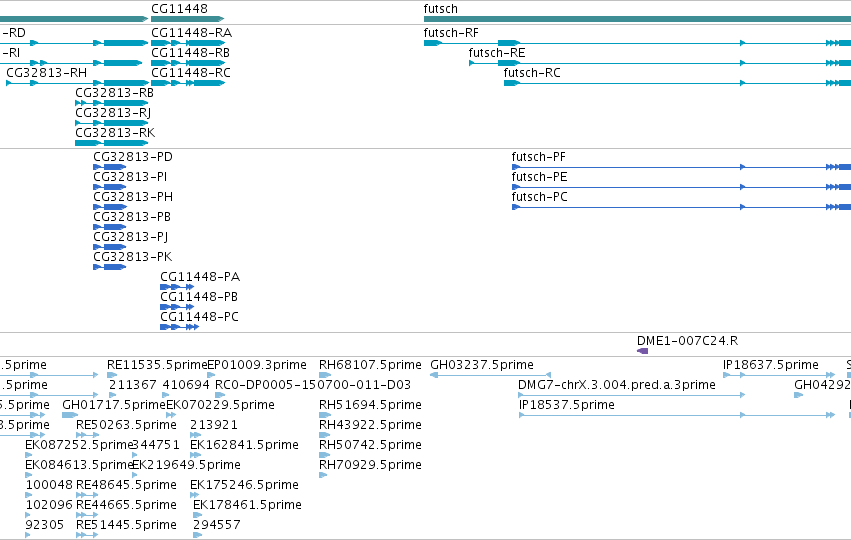Click feature 92305

coord(45,525)
